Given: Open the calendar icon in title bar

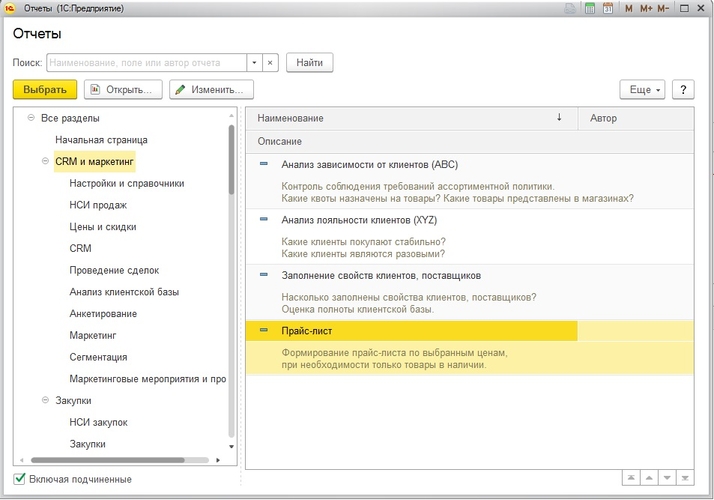Looking at the screenshot, I should coord(608,8).
